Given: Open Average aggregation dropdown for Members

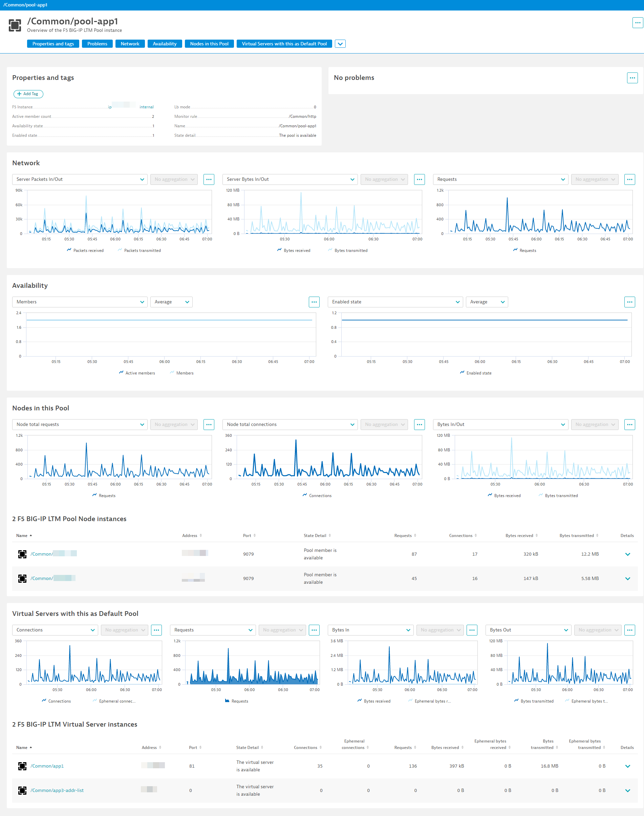Looking at the screenshot, I should pos(171,302).
